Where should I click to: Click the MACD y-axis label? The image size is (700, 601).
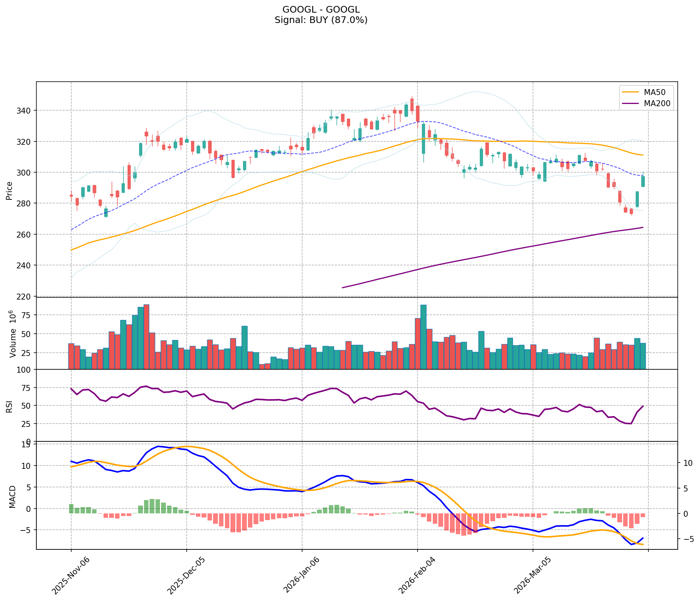pyautogui.click(x=13, y=497)
